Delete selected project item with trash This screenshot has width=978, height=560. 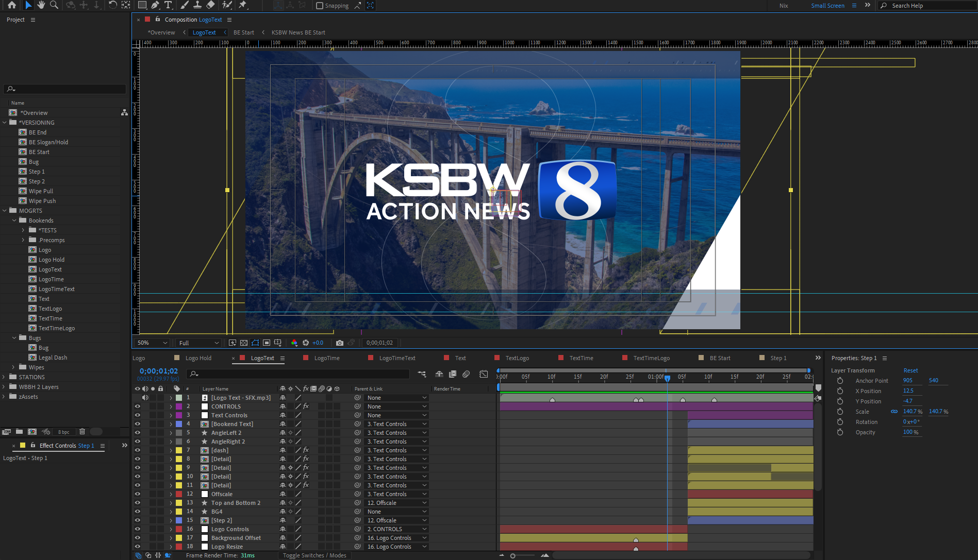click(x=82, y=432)
